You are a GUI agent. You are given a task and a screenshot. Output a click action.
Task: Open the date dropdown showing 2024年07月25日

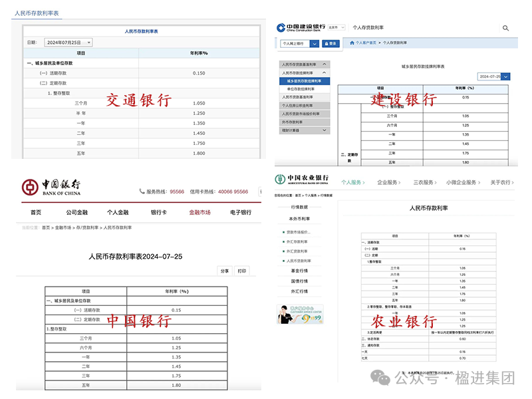[x=68, y=43]
